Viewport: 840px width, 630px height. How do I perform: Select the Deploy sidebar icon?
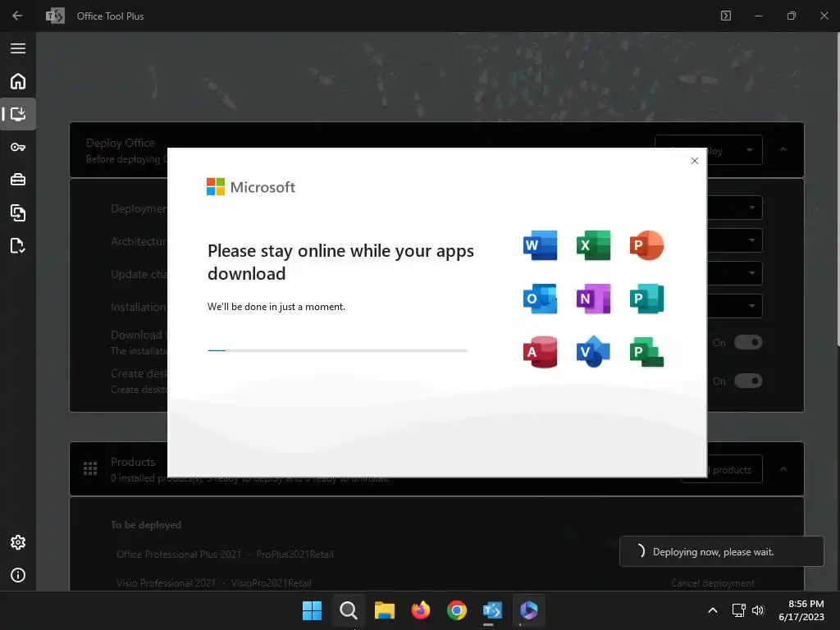[18, 114]
